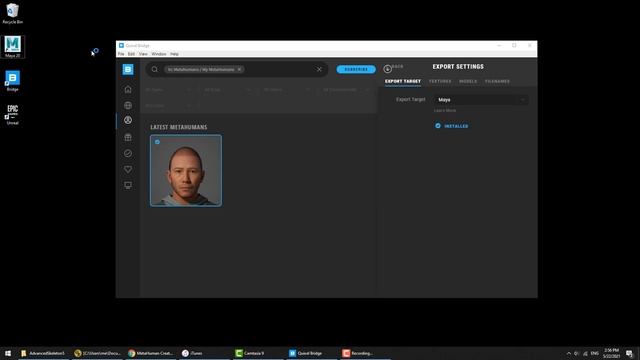640x360 pixels.
Task: Switch to the Export Target tab
Action: tap(402, 81)
